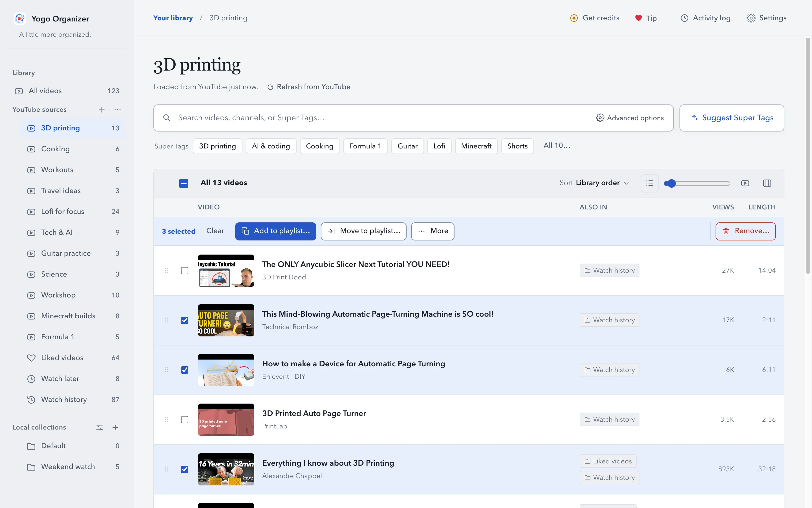Click the Get credits coin icon
812x508 pixels.
[574, 18]
